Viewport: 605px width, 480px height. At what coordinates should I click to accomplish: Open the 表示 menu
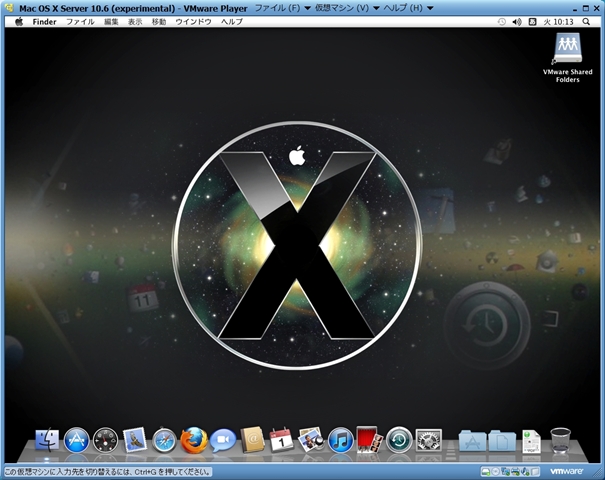click(135, 22)
